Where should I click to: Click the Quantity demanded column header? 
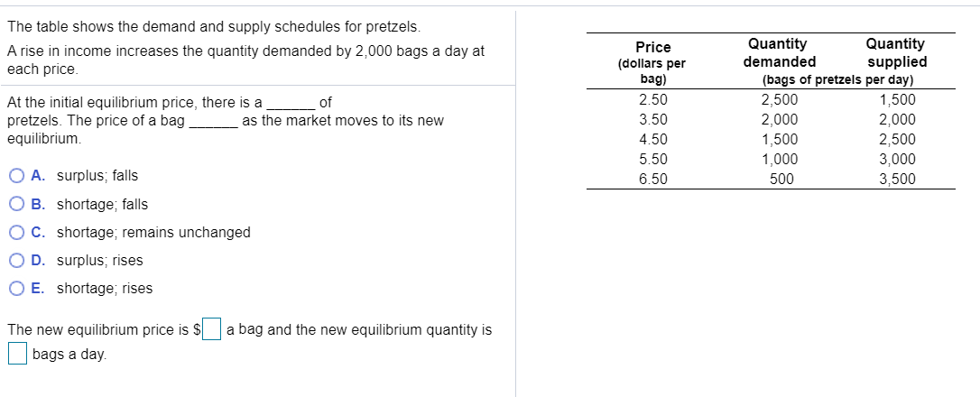click(779, 52)
